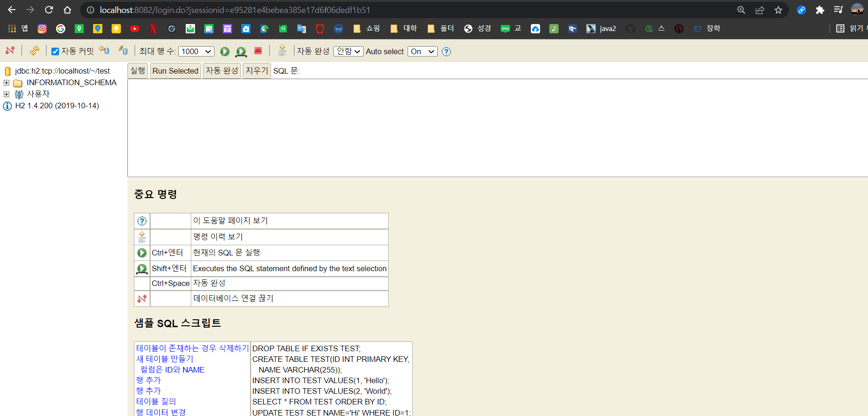The image size is (868, 416).
Task: Open the YouTube bookmark
Action: click(135, 29)
